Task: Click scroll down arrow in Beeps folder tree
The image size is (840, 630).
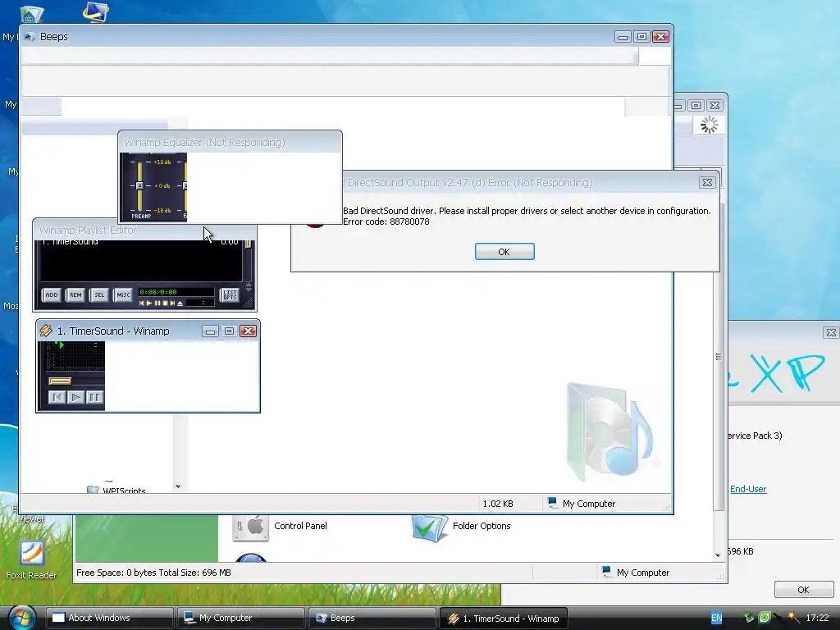Action: 178,486
